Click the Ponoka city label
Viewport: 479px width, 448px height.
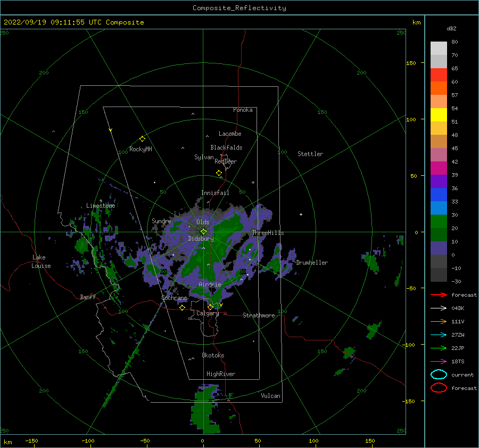(243, 110)
